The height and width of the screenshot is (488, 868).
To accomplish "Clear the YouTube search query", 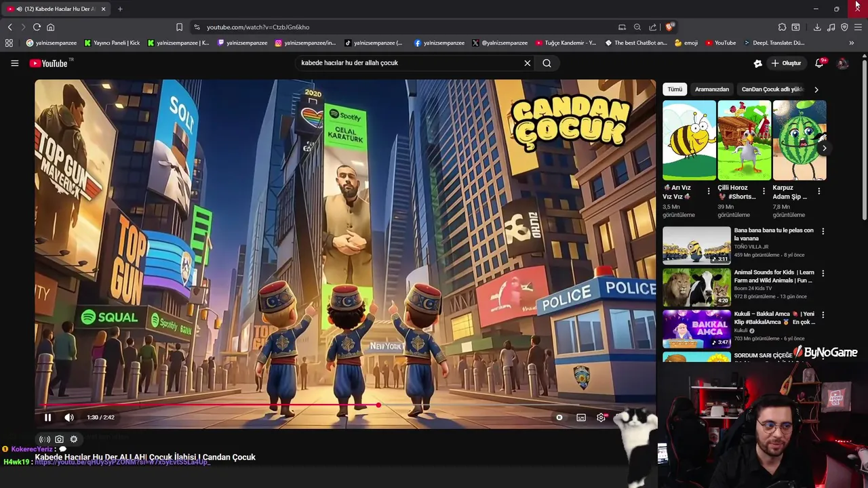I will pos(527,63).
